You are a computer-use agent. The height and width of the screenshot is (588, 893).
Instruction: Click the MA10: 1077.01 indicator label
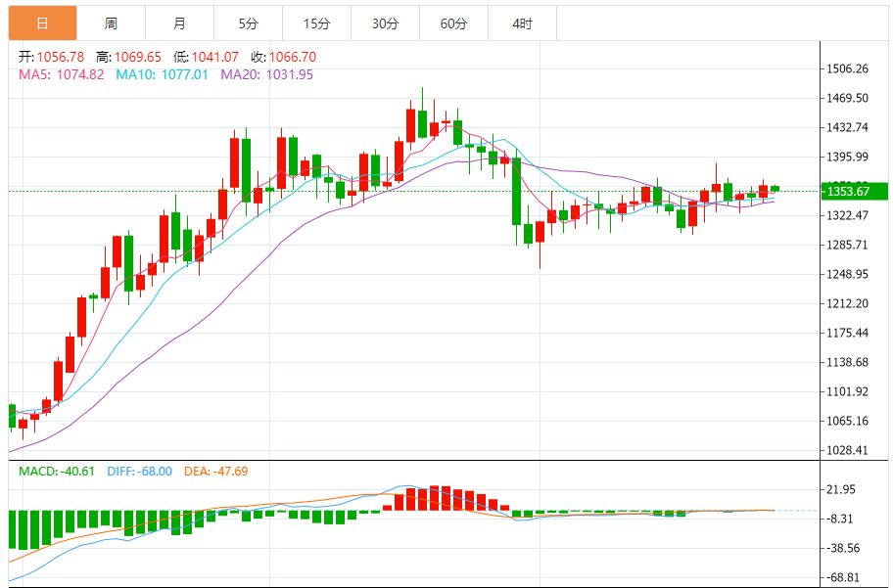pyautogui.click(x=162, y=74)
